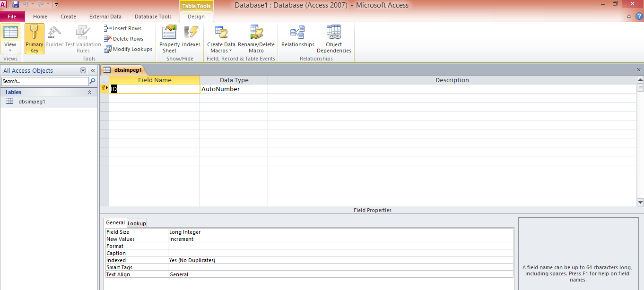Click Indexed value Yes (No Duplicates)

[340, 260]
